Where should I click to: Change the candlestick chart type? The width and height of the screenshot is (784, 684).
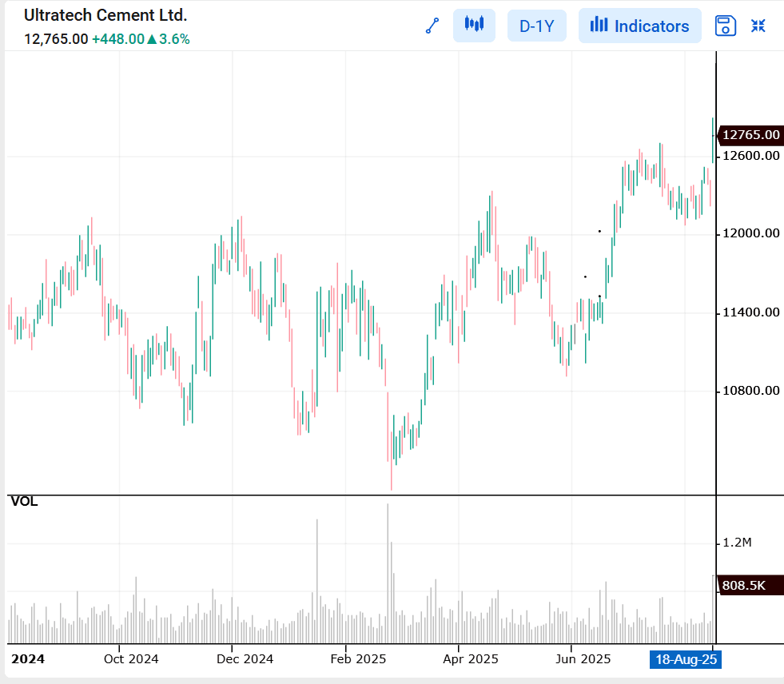474,25
